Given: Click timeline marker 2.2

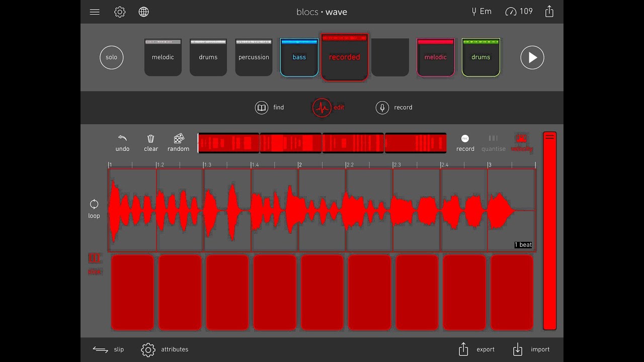Looking at the screenshot, I should click(x=350, y=165).
